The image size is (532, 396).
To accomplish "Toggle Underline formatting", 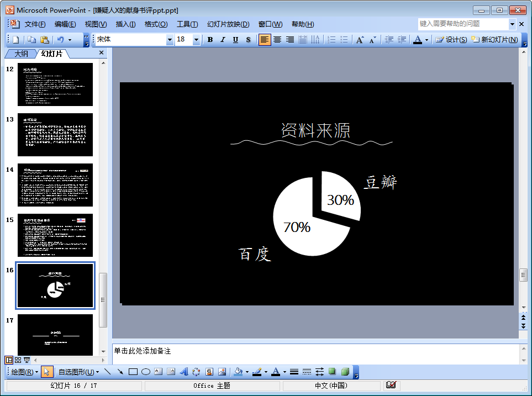I will [235, 40].
